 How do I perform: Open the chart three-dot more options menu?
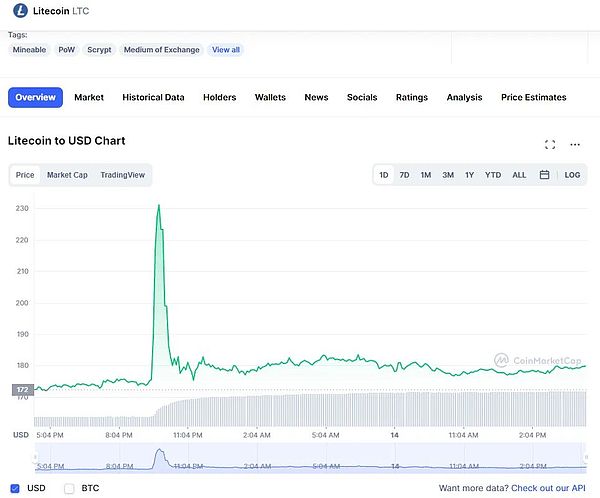[x=575, y=144]
